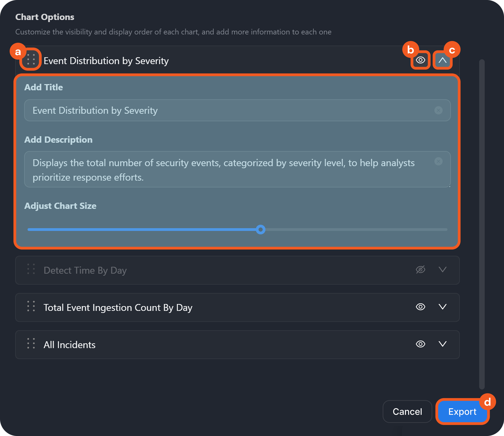504x436 pixels.
Task: Hide the Event Distribution by Severity chart
Action: click(x=420, y=60)
